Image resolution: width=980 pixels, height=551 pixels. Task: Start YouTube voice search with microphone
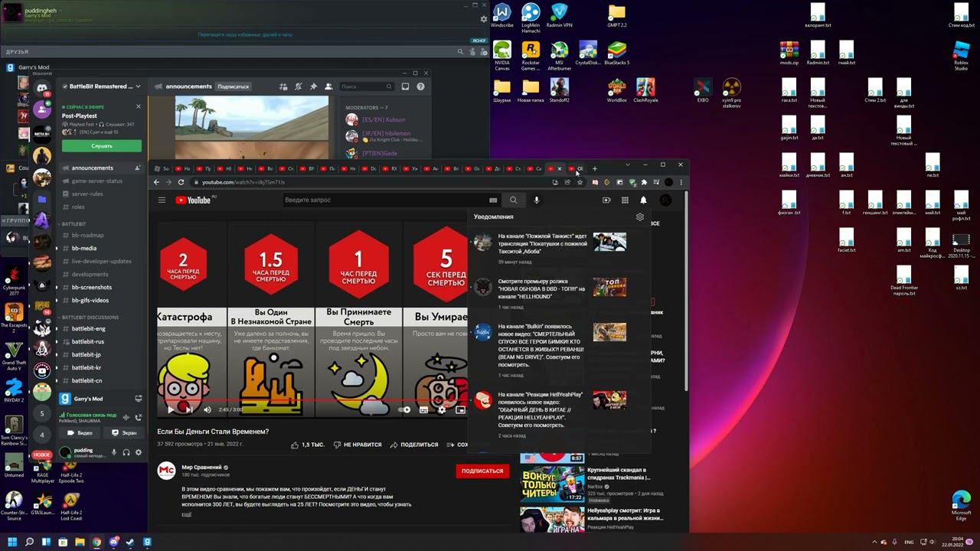537,200
